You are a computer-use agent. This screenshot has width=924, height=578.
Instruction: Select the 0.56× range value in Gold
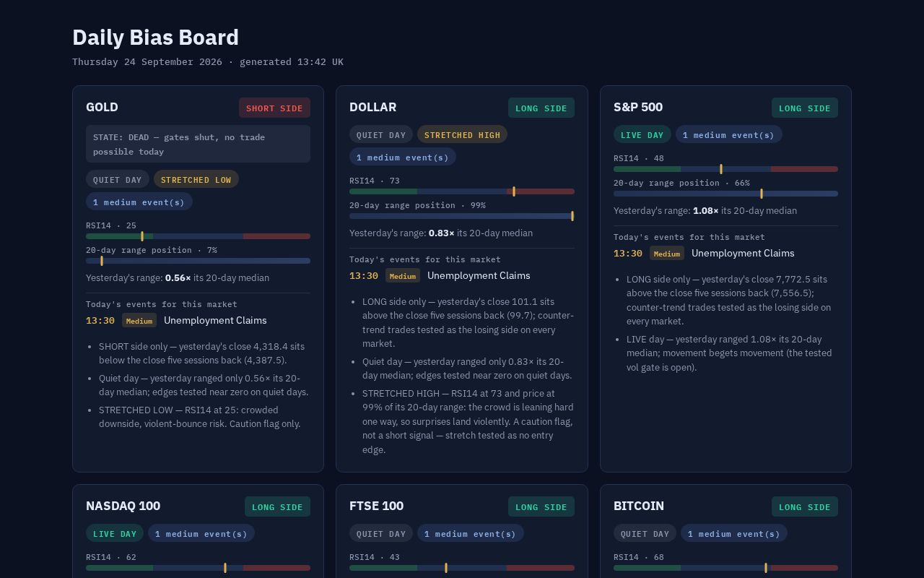[178, 278]
